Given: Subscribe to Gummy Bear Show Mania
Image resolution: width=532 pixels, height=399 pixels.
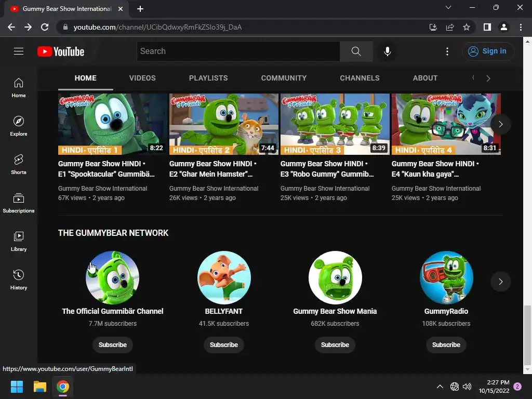Looking at the screenshot, I should [x=335, y=345].
